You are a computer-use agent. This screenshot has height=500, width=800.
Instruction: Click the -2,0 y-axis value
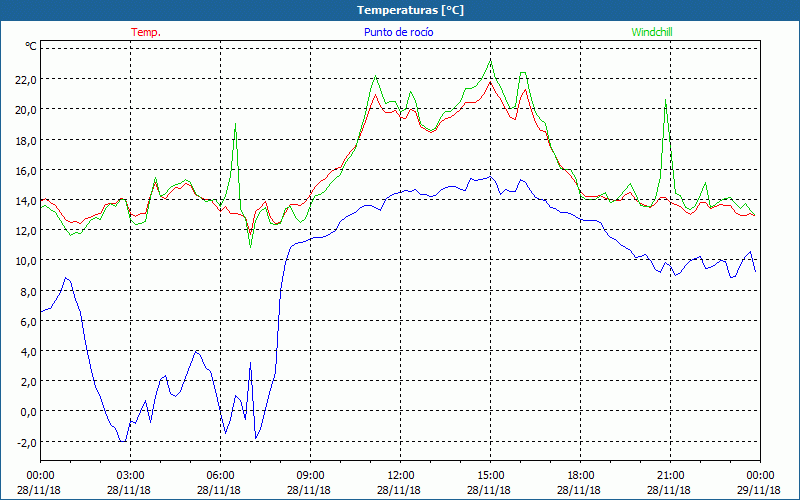[x=27, y=442]
